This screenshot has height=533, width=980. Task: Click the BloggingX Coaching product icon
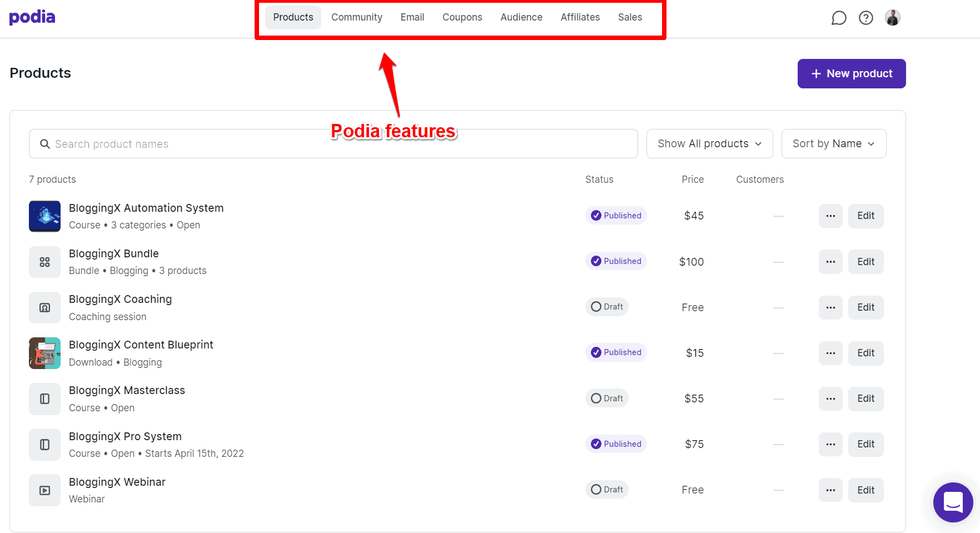click(x=44, y=307)
